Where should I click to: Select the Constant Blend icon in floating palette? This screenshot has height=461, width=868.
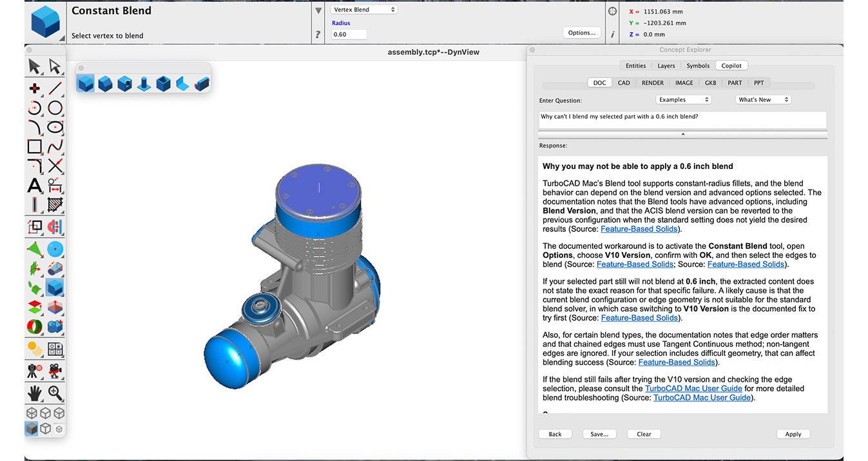(x=86, y=83)
